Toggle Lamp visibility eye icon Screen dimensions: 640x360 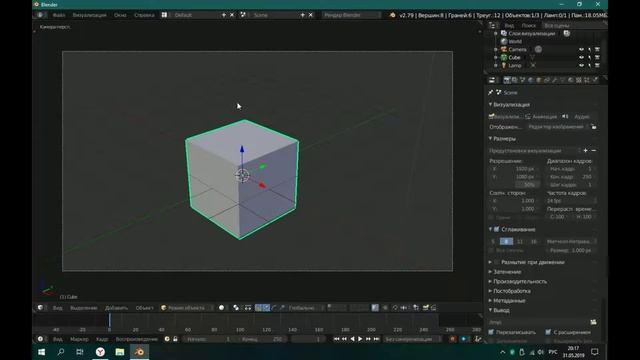[x=581, y=65]
